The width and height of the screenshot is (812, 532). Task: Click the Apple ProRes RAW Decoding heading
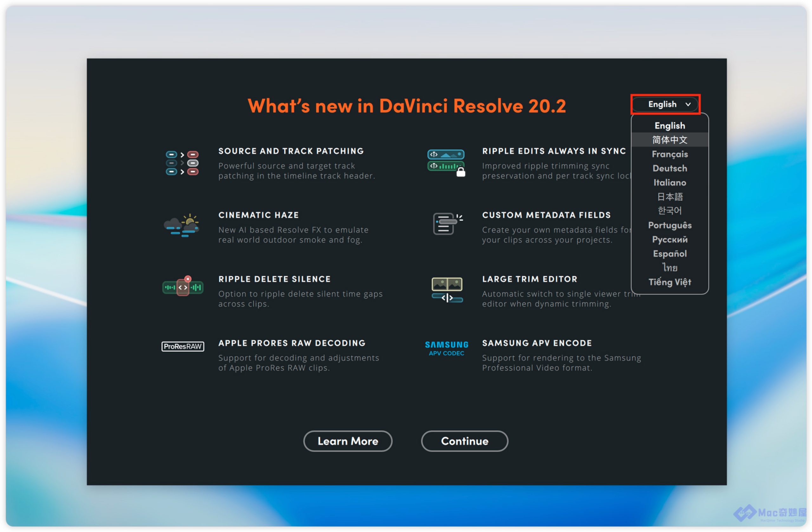[x=292, y=343]
